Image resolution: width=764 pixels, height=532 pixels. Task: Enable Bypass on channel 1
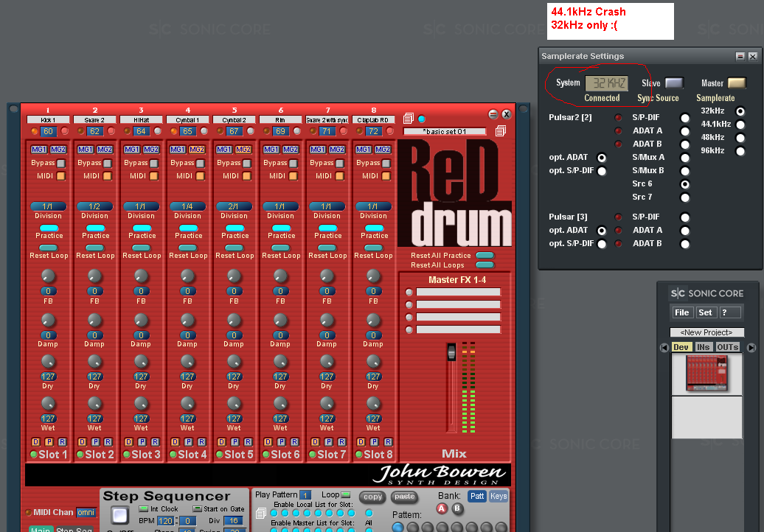click(x=61, y=163)
